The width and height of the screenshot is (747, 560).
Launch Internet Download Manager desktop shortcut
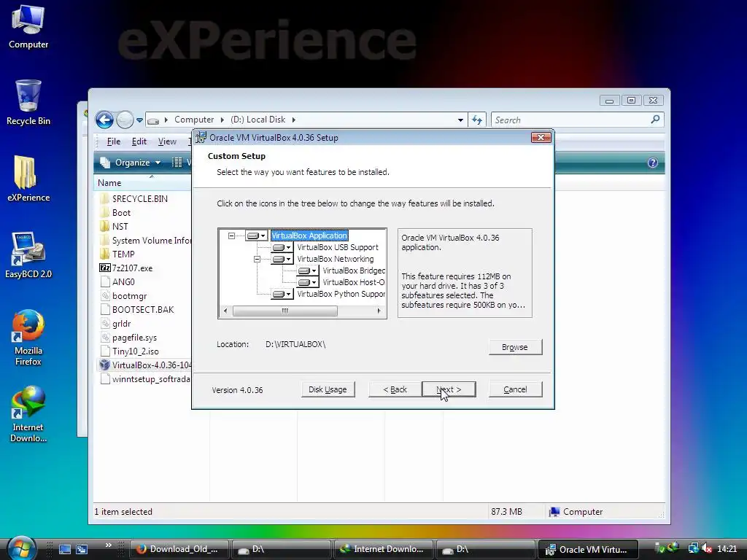click(28, 414)
